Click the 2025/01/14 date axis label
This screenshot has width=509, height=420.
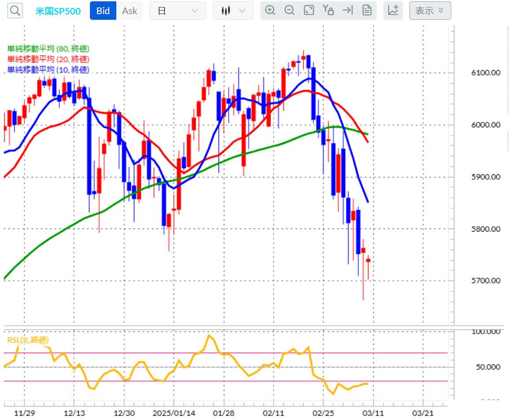click(174, 413)
